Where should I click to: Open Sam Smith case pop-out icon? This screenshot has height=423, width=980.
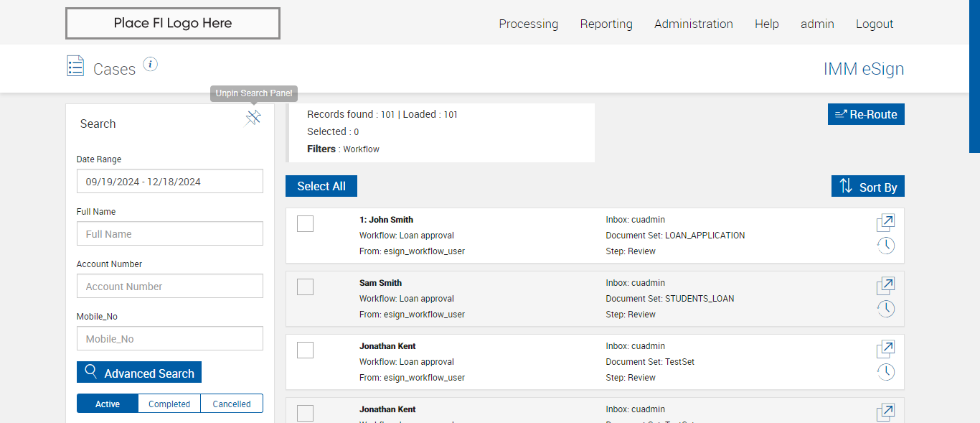coord(885,286)
